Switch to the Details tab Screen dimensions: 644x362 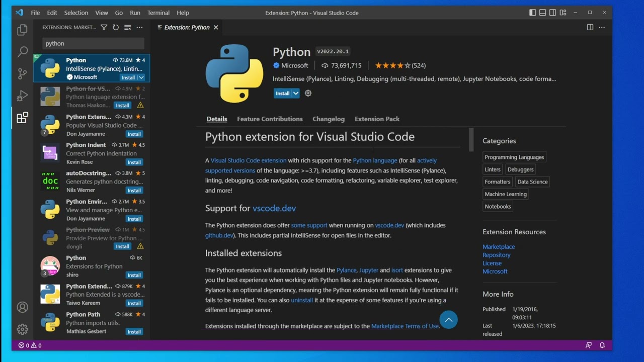point(217,119)
